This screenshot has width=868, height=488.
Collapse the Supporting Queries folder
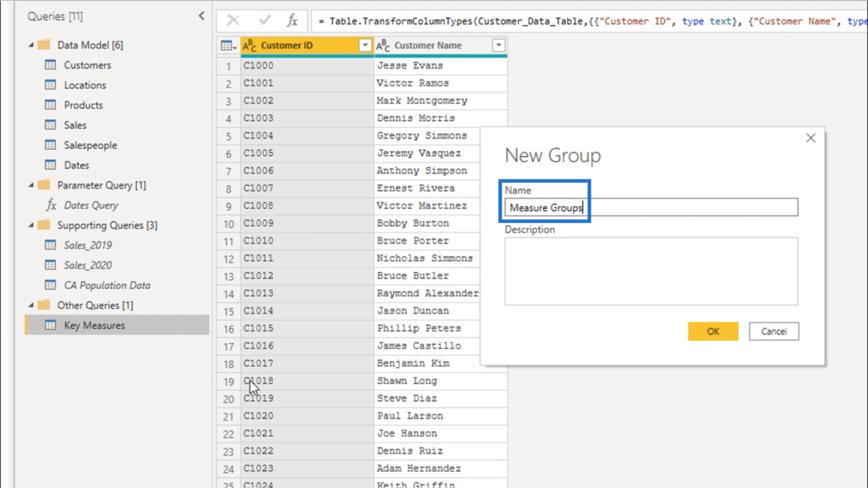pos(31,225)
